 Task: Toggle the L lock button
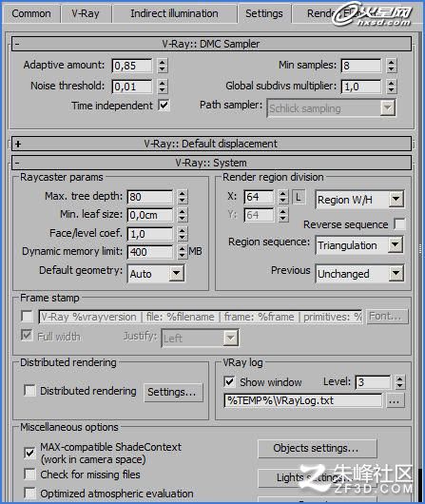[299, 197]
